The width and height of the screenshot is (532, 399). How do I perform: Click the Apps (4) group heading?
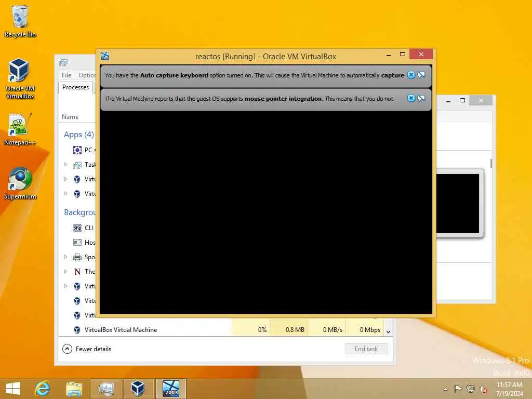[79, 135]
